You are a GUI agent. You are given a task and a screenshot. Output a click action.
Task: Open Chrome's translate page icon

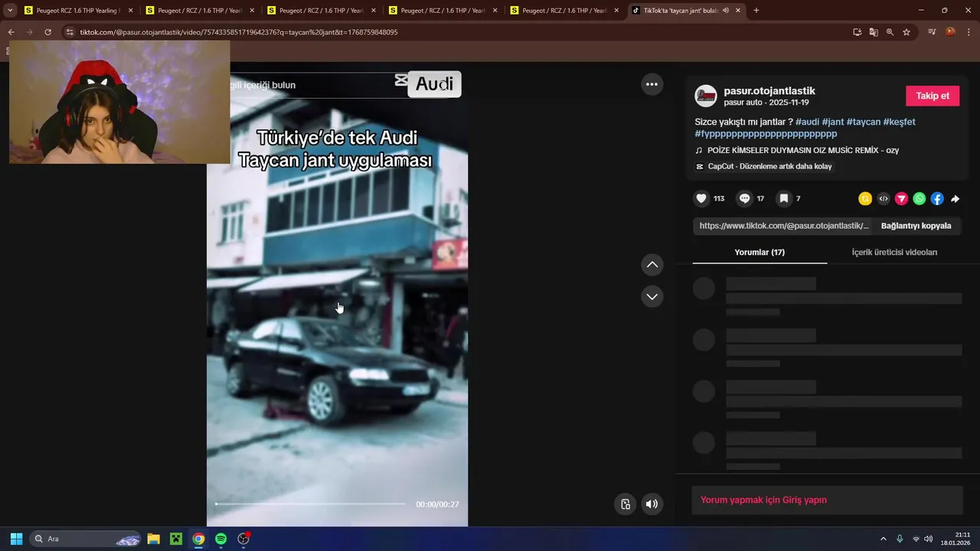click(874, 32)
